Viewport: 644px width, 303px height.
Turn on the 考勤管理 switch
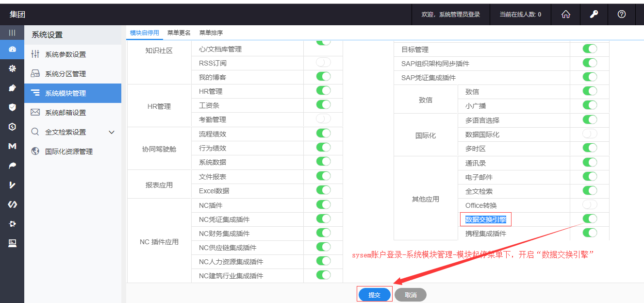pos(323,118)
